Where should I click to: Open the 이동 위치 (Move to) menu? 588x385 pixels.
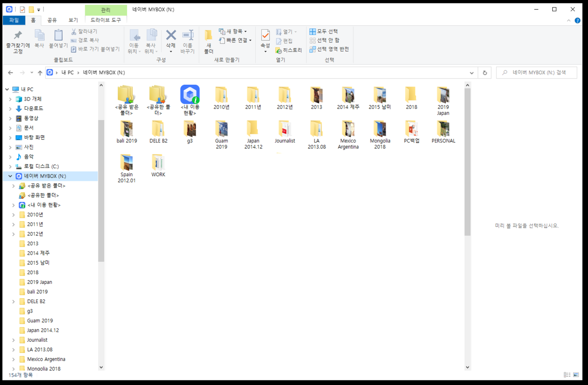coord(134,42)
